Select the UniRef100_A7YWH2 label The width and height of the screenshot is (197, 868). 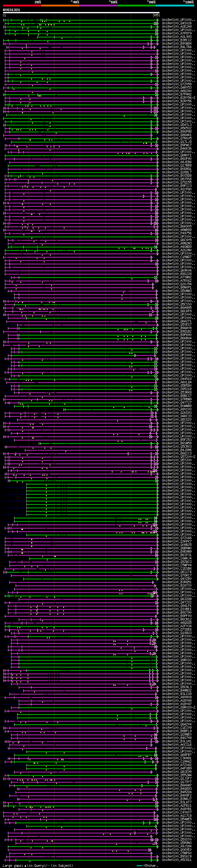coord(177,277)
